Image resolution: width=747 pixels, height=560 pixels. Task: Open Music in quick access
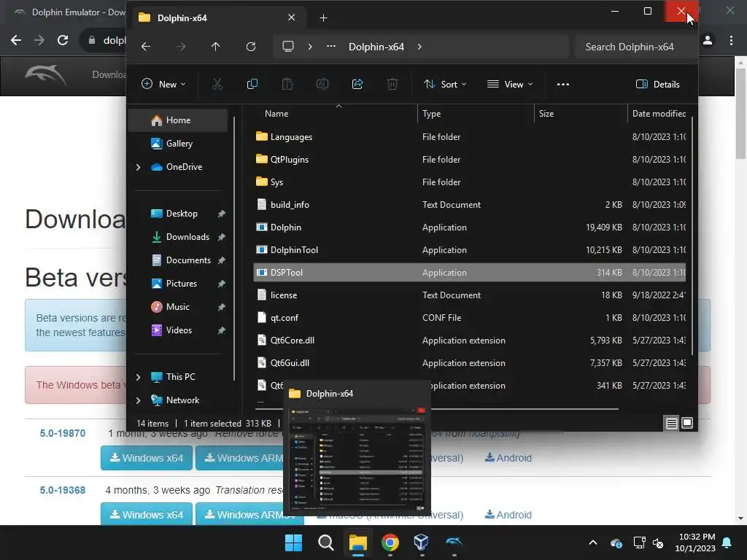pyautogui.click(x=178, y=307)
